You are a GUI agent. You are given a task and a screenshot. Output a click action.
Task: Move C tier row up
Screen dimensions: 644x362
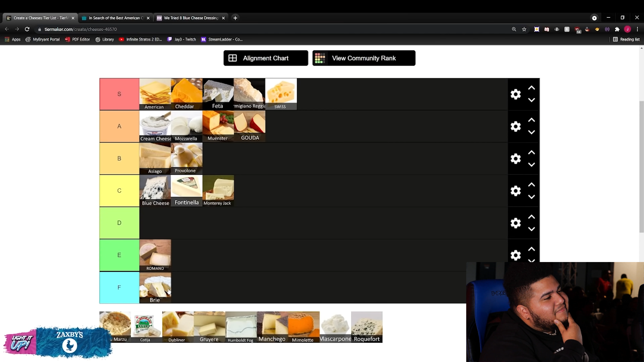(x=532, y=185)
